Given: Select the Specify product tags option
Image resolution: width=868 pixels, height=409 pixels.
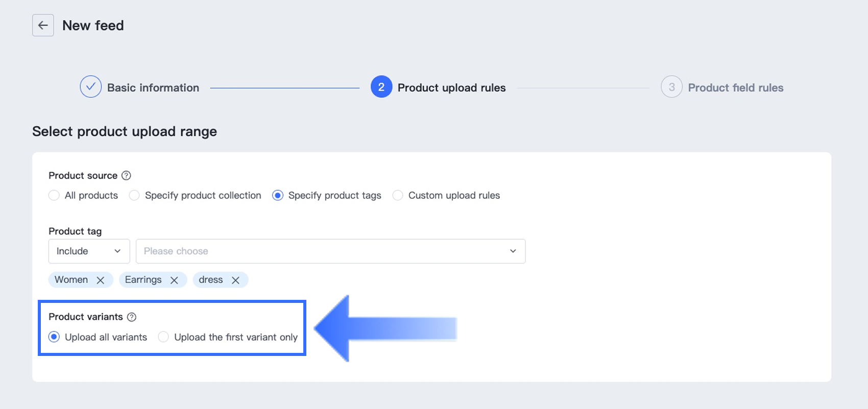Looking at the screenshot, I should click(x=278, y=195).
